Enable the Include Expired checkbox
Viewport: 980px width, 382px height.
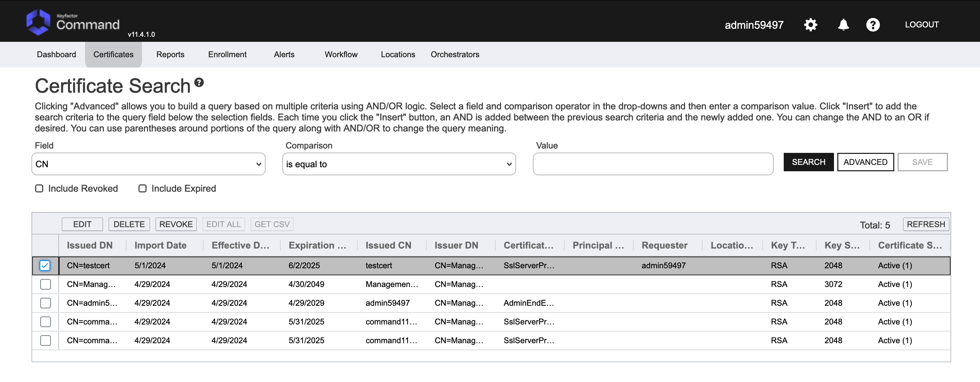click(x=142, y=189)
